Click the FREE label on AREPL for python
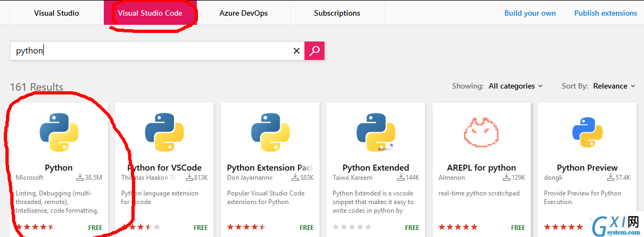Screen dimensions: 644x237 519,227
